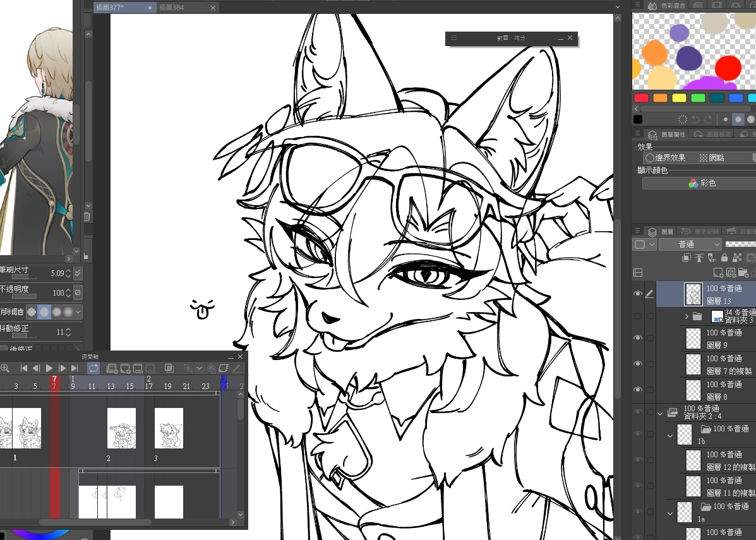Viewport: 756px width, 540px height.
Task: Pick the green swatch in color mixing
Action: coord(698,98)
